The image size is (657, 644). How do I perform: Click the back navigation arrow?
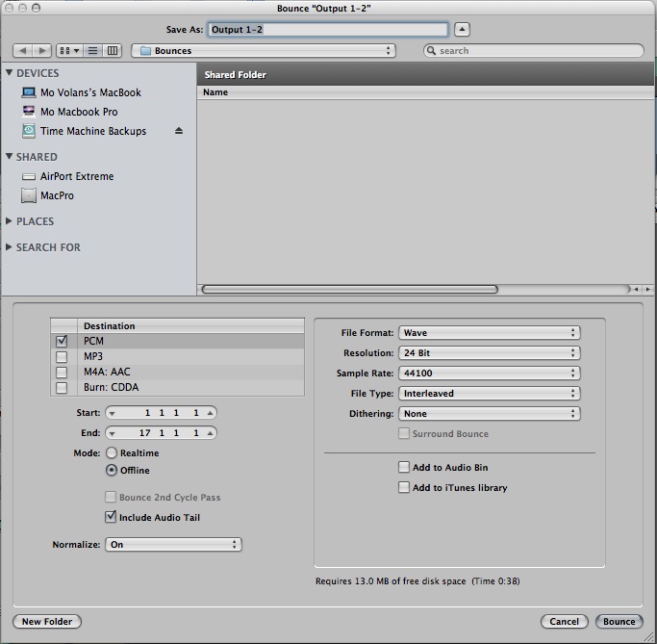pos(23,50)
